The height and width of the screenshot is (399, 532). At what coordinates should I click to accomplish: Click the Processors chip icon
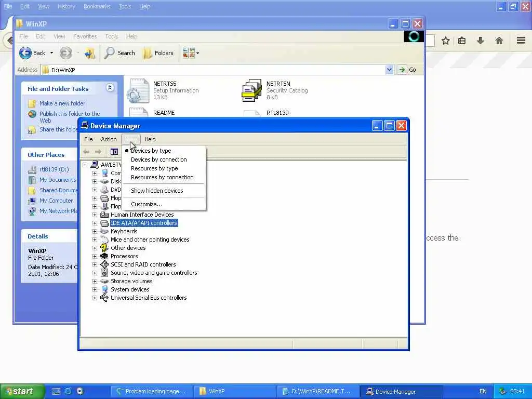click(x=104, y=256)
